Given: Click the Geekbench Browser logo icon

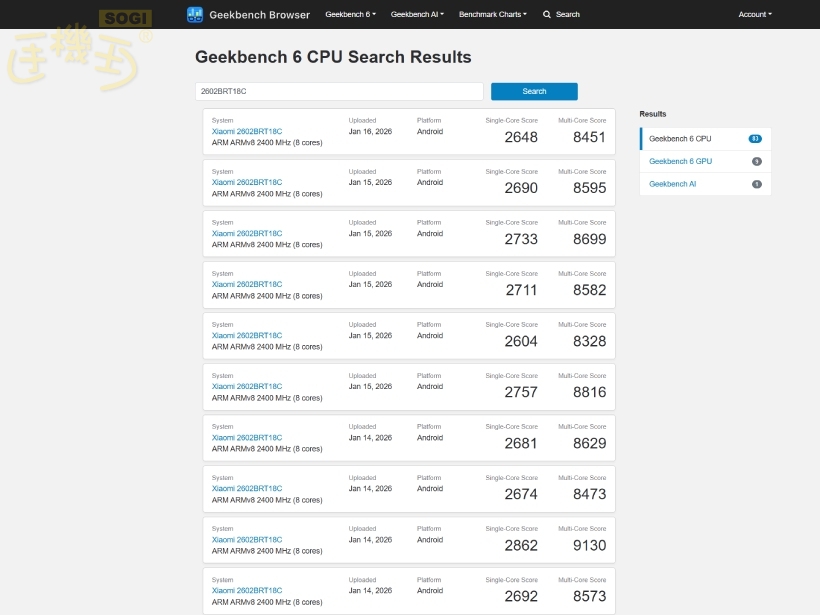Looking at the screenshot, I should pyautogui.click(x=194, y=15).
